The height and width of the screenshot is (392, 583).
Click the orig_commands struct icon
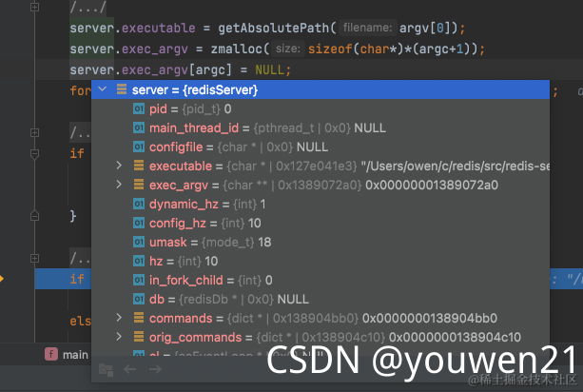pos(139,337)
